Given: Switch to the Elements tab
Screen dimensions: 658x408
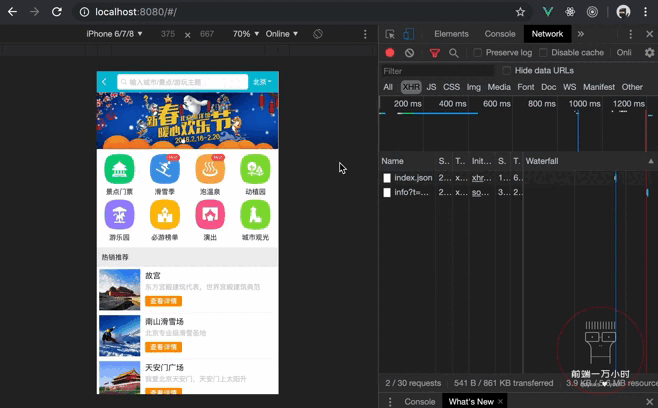Looking at the screenshot, I should (451, 34).
